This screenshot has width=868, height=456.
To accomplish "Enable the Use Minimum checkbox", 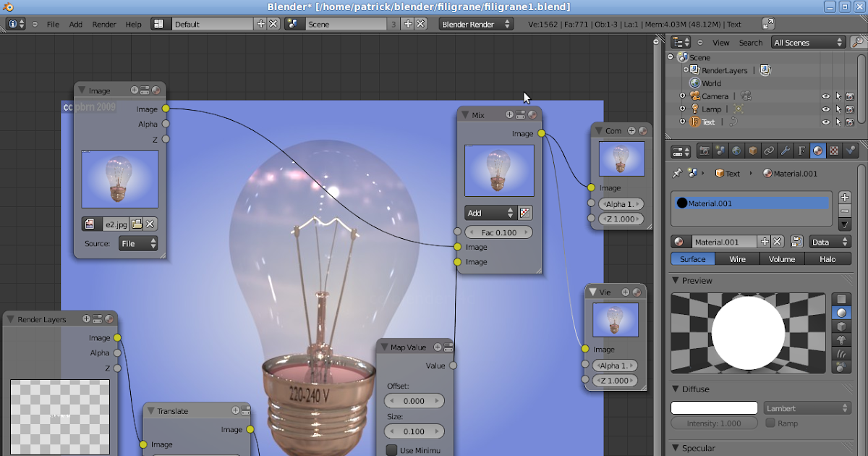I will click(x=391, y=450).
